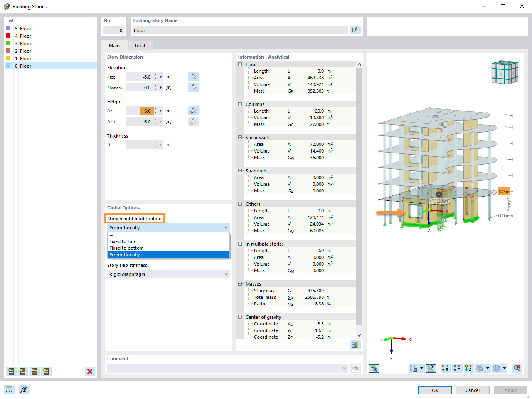This screenshot has width=532, height=399.
Task: Click the Comment input field
Action: pyautogui.click(x=224, y=368)
